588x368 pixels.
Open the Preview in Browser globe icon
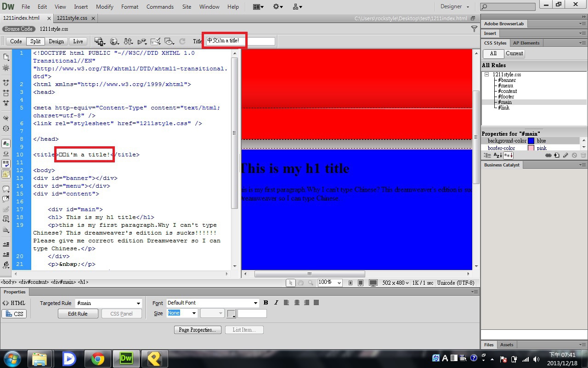114,41
